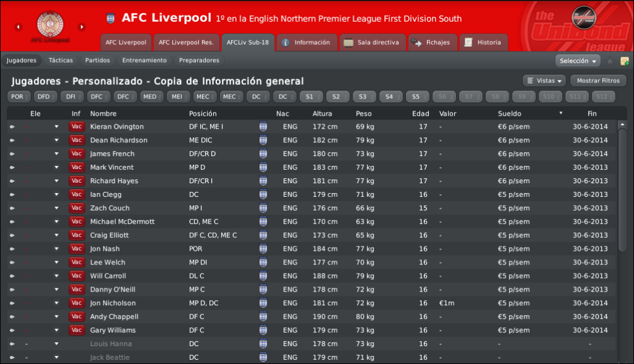634x364 pixels.
Task: Switch to the Sala directiva tab
Action: click(372, 43)
